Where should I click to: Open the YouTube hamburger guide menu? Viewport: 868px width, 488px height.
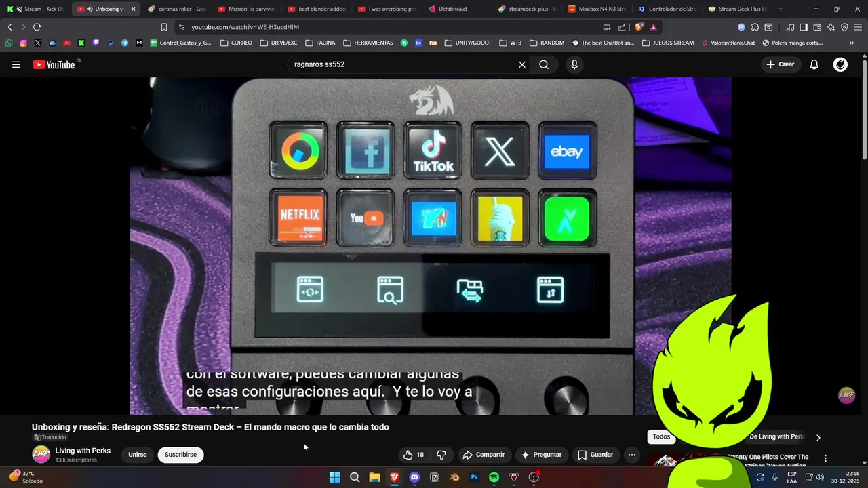tap(16, 64)
